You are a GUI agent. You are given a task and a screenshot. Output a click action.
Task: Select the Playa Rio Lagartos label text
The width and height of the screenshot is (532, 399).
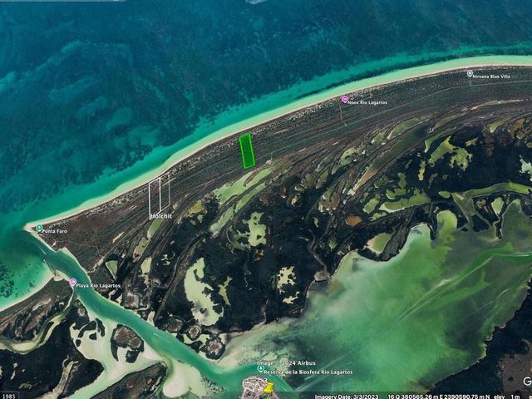98,286
